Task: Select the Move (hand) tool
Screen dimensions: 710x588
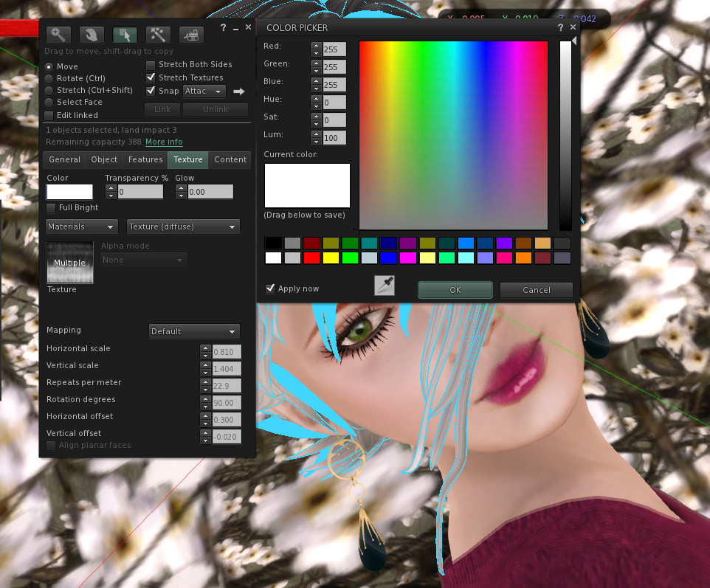Action: pyautogui.click(x=91, y=34)
